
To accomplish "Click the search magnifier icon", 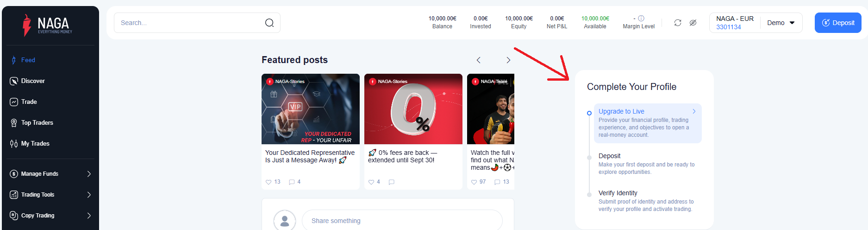I will pos(269,23).
